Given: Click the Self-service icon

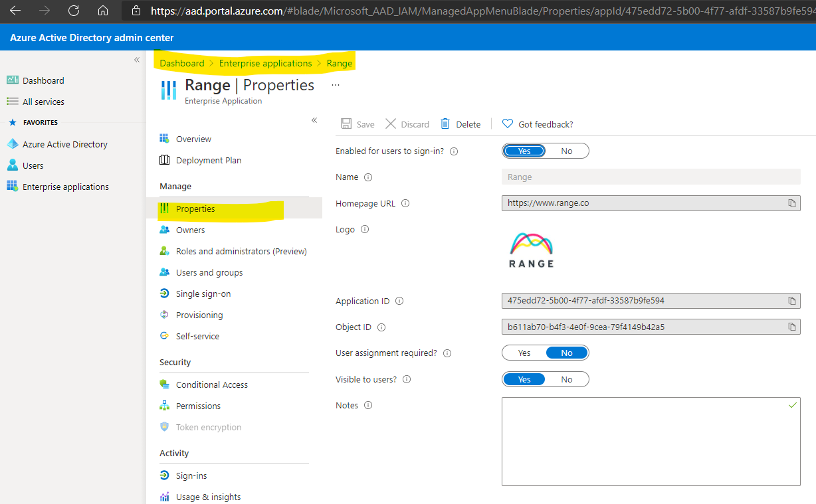Looking at the screenshot, I should (165, 336).
